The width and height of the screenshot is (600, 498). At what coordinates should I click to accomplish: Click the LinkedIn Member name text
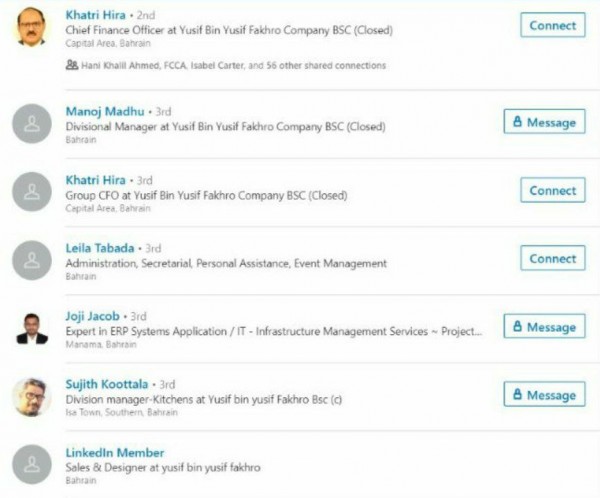click(x=114, y=453)
